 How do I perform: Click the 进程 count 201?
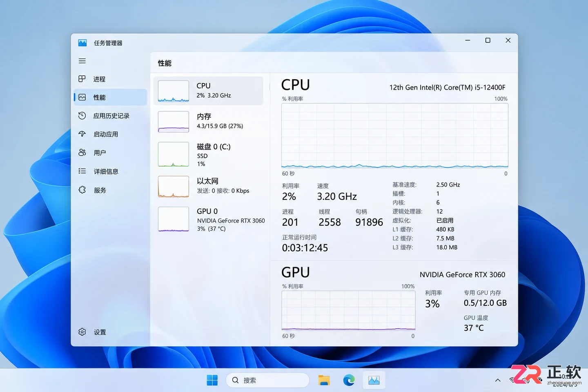click(290, 222)
